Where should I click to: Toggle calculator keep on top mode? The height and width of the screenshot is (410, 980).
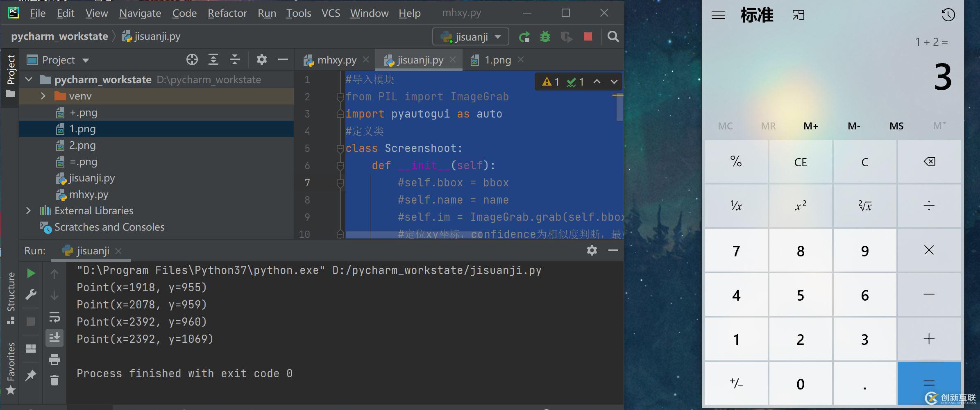click(799, 16)
